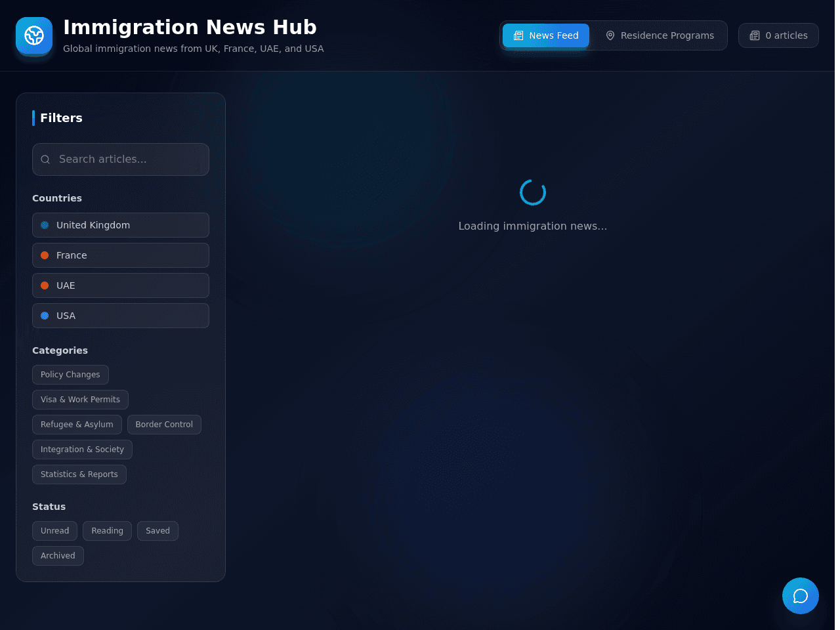This screenshot has height=630, width=840.
Task: Filter by Unread status
Action: [x=54, y=531]
